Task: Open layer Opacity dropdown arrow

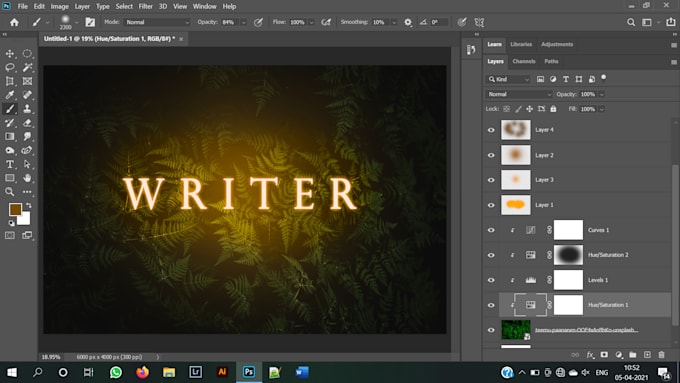Action: pos(602,94)
